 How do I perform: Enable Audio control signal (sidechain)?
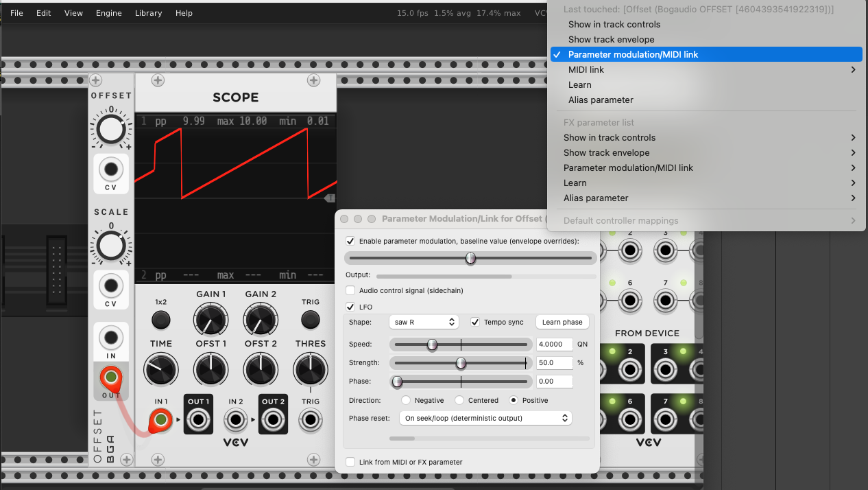[350, 290]
